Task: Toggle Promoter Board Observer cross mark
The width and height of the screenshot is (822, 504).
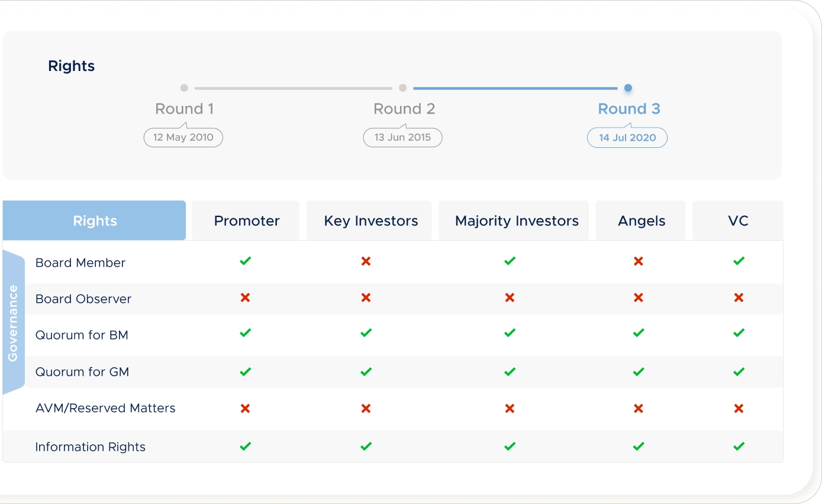Action: pos(245,298)
